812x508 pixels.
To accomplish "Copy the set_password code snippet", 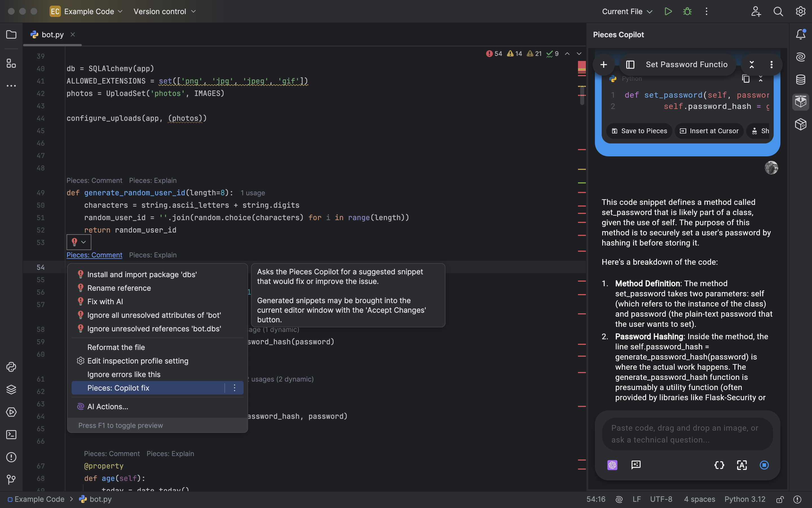I will coord(745,79).
